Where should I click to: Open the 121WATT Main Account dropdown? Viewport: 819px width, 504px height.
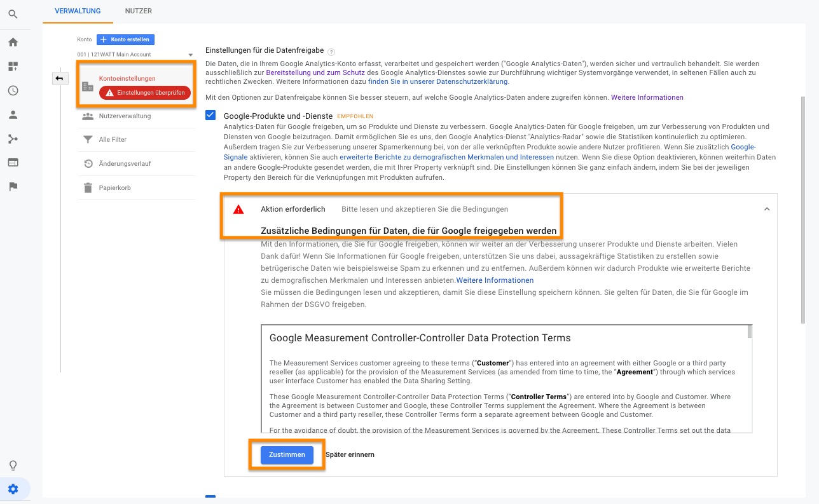click(135, 55)
